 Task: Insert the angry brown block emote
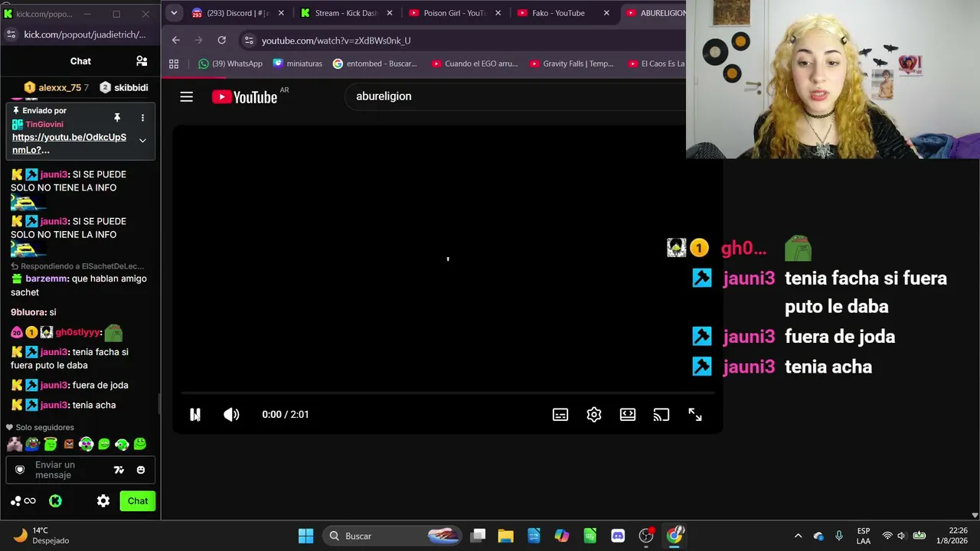click(69, 444)
